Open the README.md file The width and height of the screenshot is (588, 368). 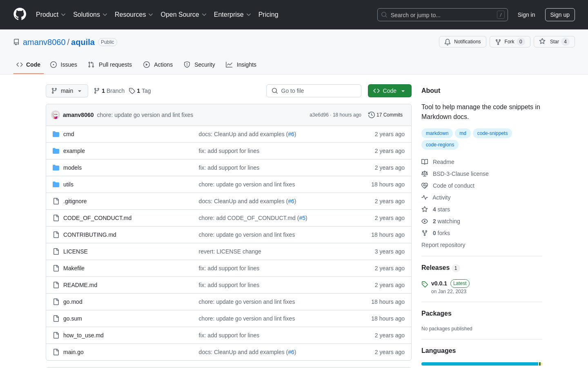pos(80,285)
